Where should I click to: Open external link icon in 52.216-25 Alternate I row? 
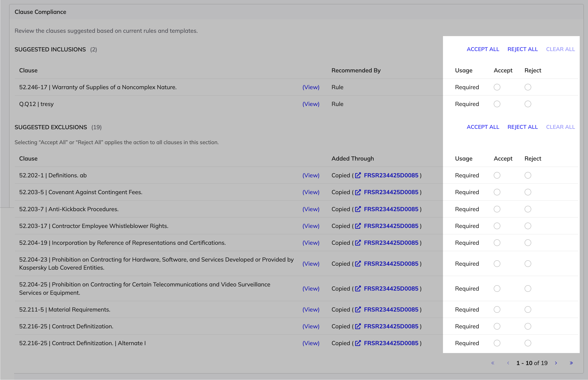[x=358, y=343]
